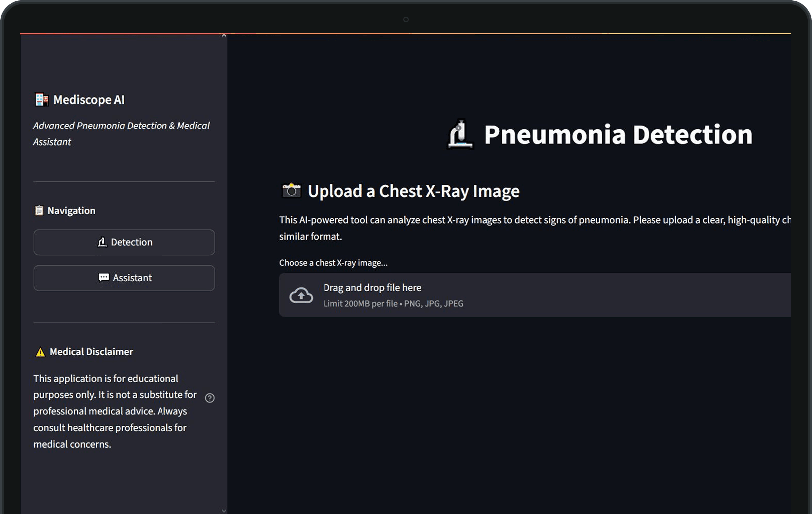
Task: Open the Detection page from sidebar navigation
Action: (124, 242)
